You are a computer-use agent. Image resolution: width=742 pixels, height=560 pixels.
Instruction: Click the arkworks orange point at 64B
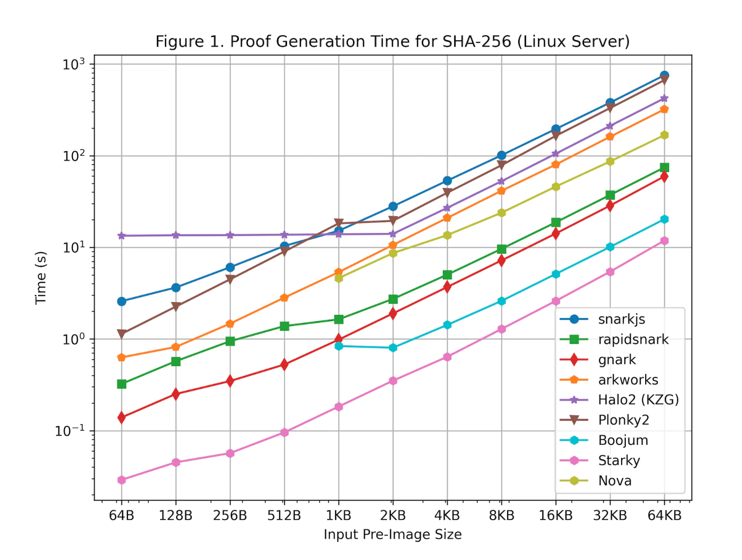click(122, 358)
